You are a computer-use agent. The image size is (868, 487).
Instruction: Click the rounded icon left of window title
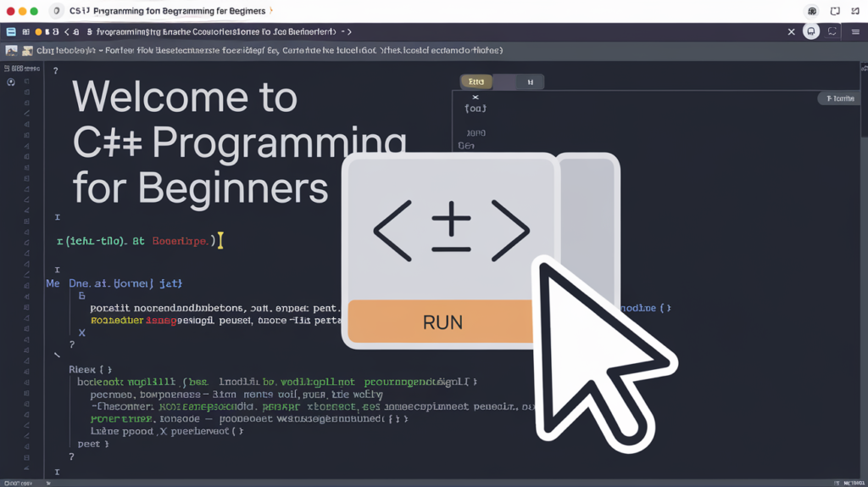57,11
